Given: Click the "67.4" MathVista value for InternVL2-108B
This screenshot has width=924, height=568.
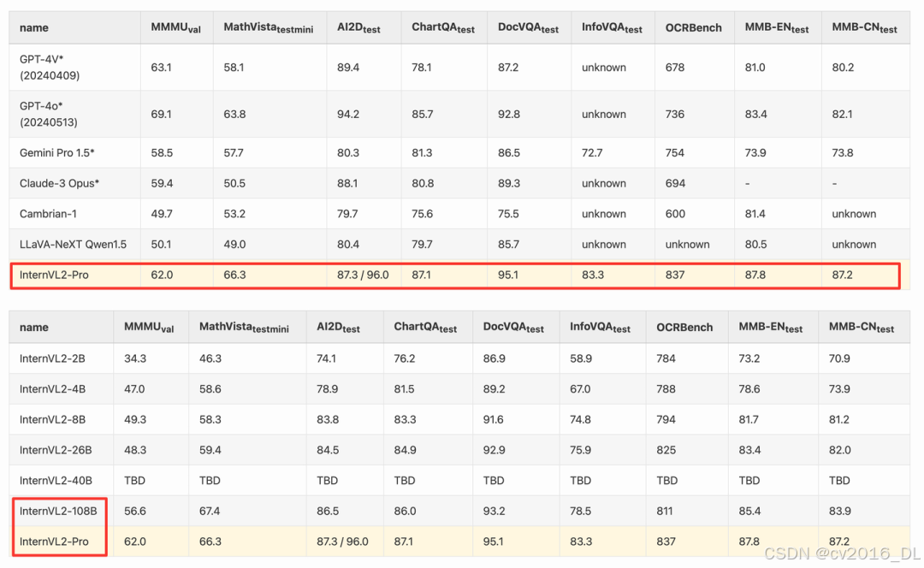Looking at the screenshot, I should [210, 511].
